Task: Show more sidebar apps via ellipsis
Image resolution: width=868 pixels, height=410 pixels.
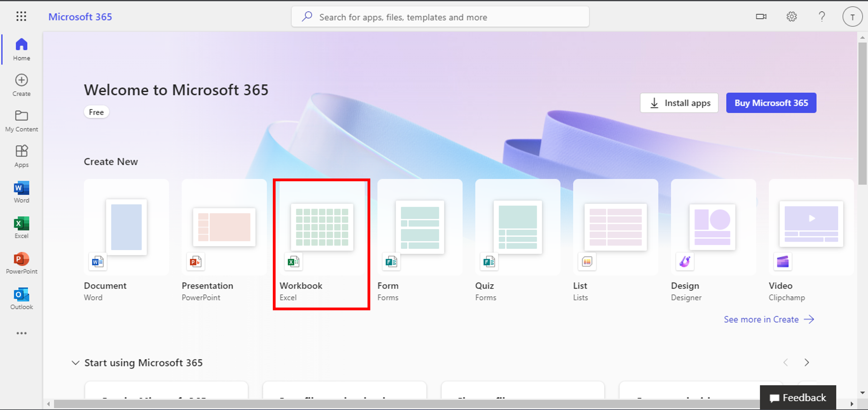Action: pos(21,333)
